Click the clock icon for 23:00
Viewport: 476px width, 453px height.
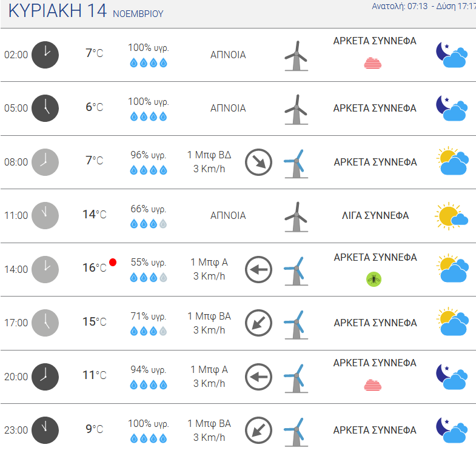[x=45, y=430]
